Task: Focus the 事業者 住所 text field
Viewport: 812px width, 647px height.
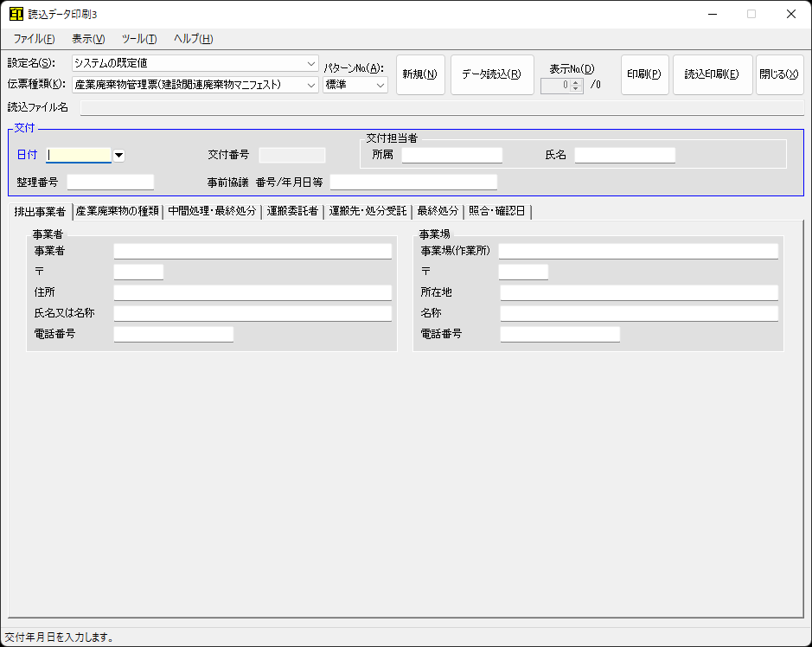Action: pyautogui.click(x=253, y=292)
